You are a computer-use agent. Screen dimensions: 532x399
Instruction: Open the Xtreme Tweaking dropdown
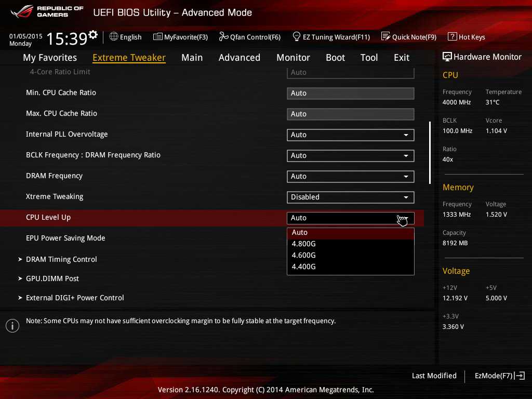pyautogui.click(x=350, y=197)
